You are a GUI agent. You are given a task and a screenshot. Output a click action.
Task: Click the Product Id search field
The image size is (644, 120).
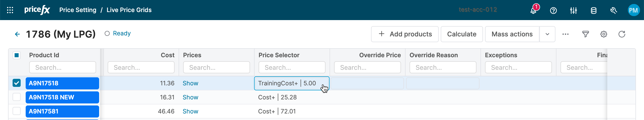tap(63, 68)
